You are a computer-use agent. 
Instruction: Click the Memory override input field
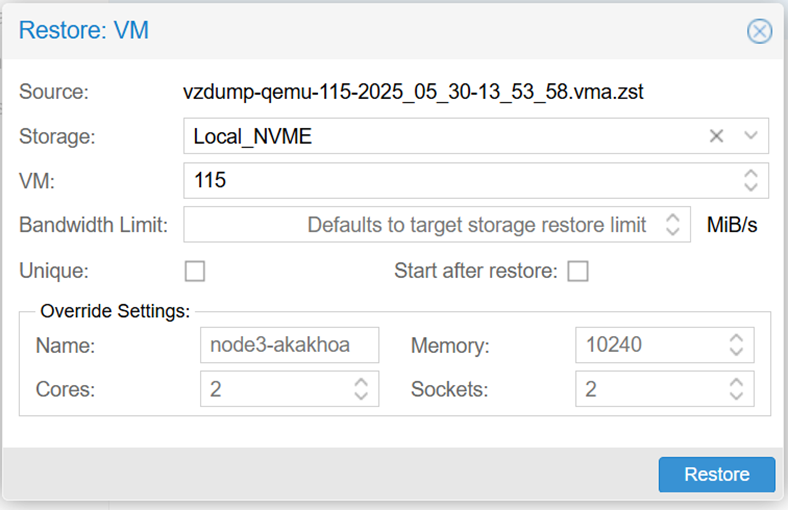(650, 346)
